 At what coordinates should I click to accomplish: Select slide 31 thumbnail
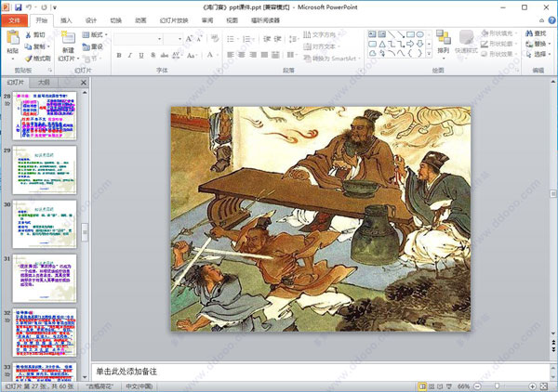click(x=45, y=279)
